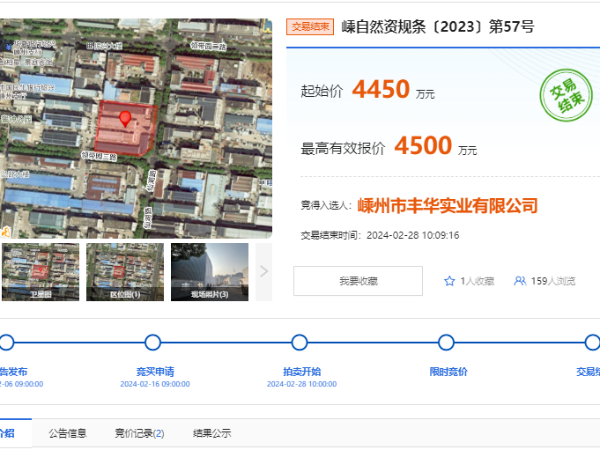The height and width of the screenshot is (450, 600).
Task: Click the orange 交易结束 status tag
Action: (309, 27)
